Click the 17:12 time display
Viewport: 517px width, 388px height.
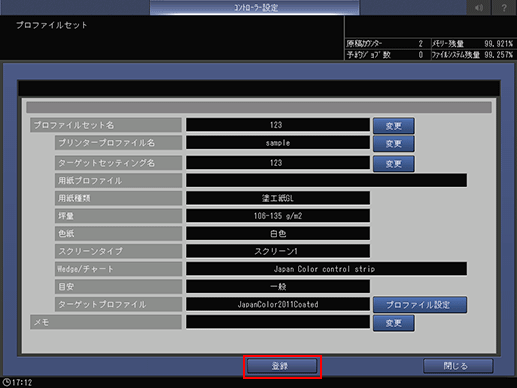coord(22,382)
